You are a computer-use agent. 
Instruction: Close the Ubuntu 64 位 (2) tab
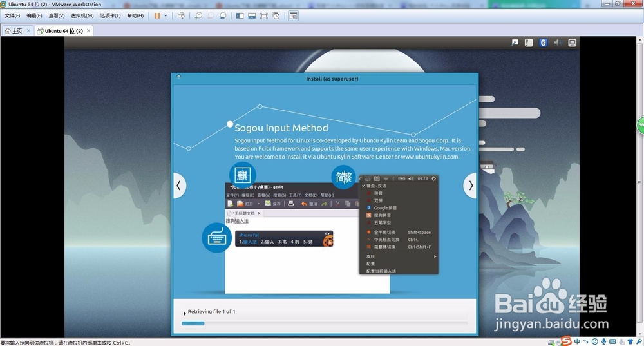[x=88, y=30]
